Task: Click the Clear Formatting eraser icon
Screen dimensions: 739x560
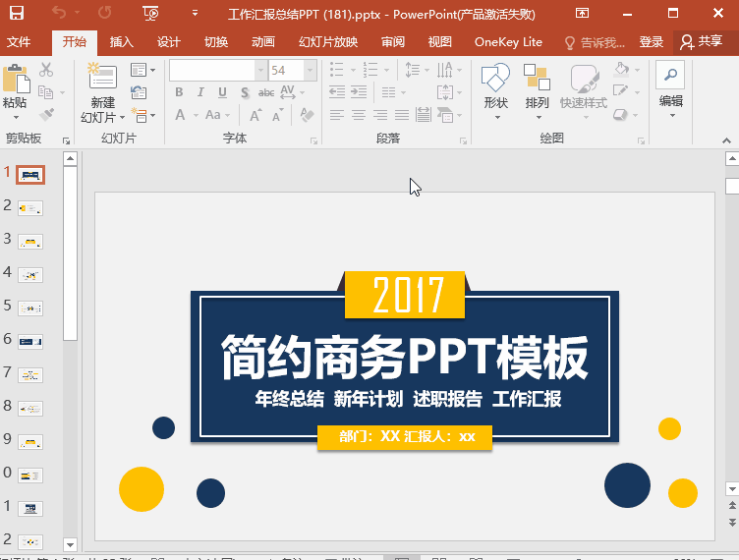Action: pyautogui.click(x=307, y=114)
